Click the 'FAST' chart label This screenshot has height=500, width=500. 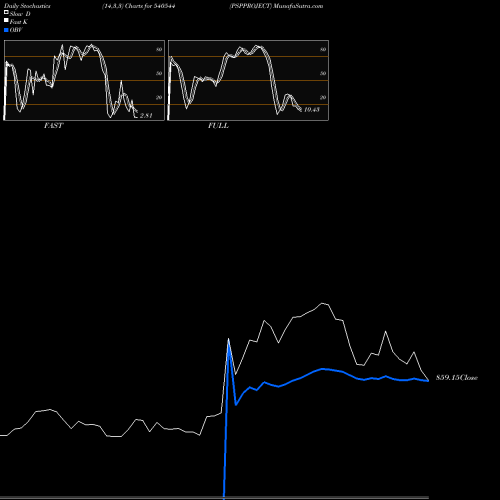click(53, 126)
